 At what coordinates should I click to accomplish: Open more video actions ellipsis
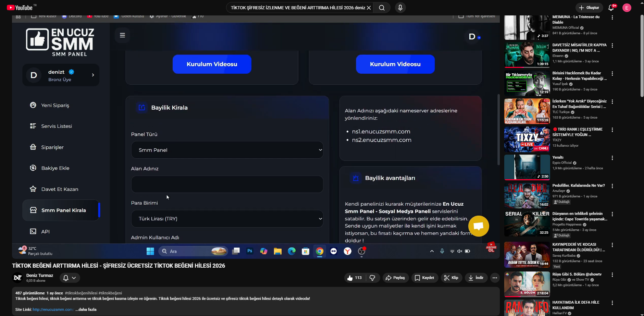[495, 278]
